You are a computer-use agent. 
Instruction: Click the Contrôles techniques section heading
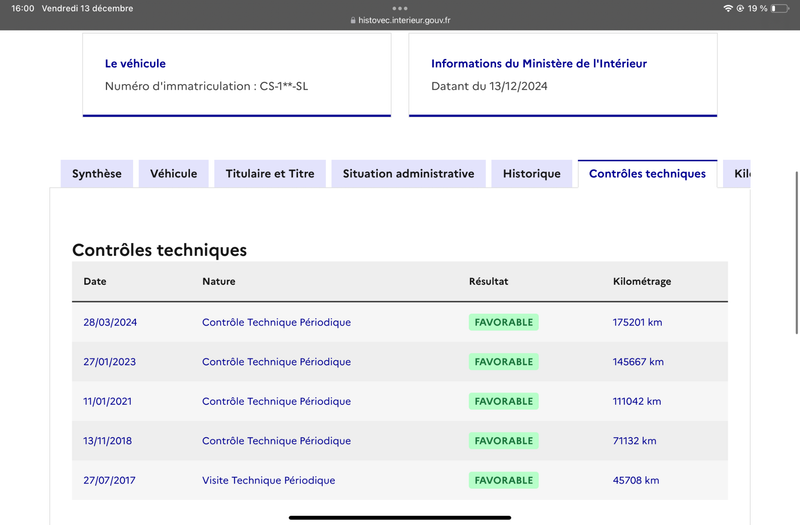pos(160,251)
